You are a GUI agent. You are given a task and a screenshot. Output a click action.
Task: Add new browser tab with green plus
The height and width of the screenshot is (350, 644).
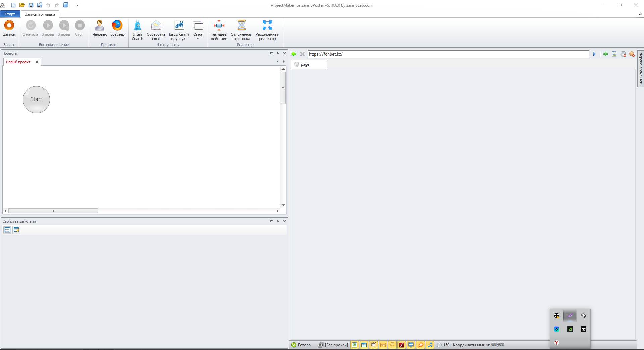[605, 54]
